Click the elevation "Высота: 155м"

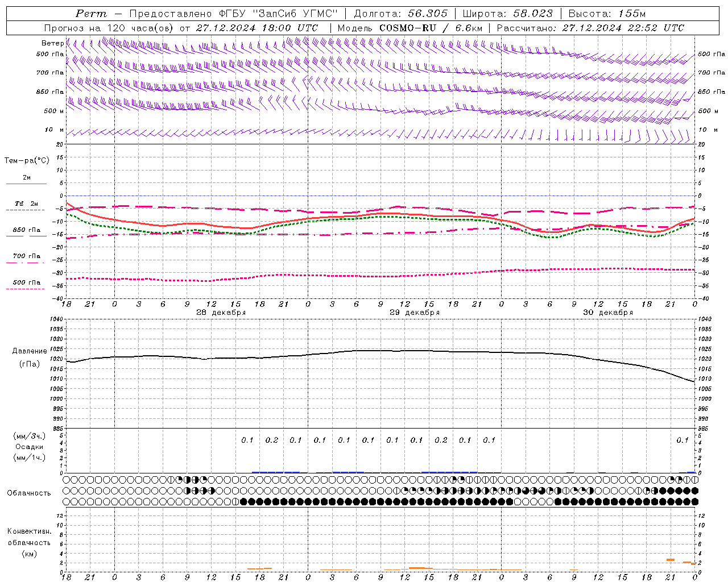[x=607, y=14]
